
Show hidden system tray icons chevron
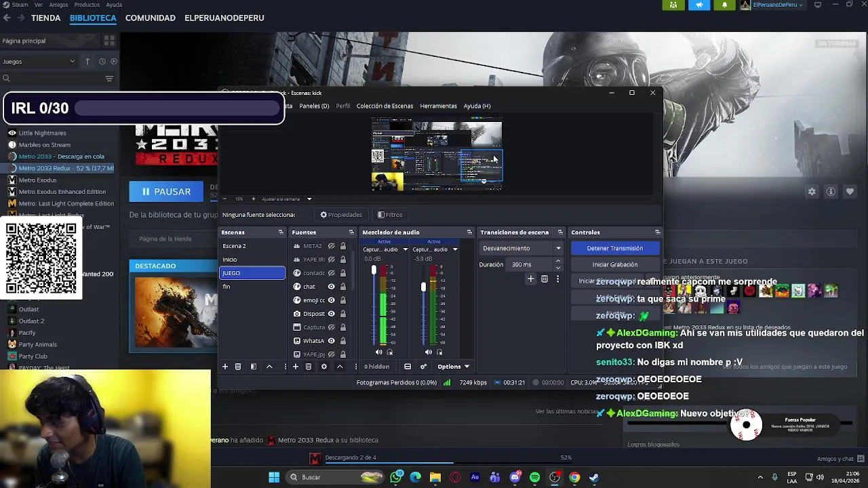point(759,477)
